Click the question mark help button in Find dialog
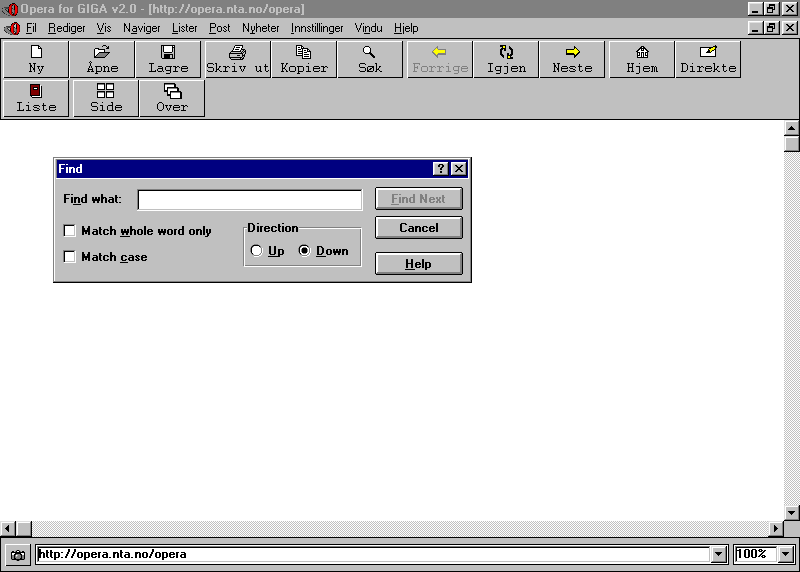 440,168
